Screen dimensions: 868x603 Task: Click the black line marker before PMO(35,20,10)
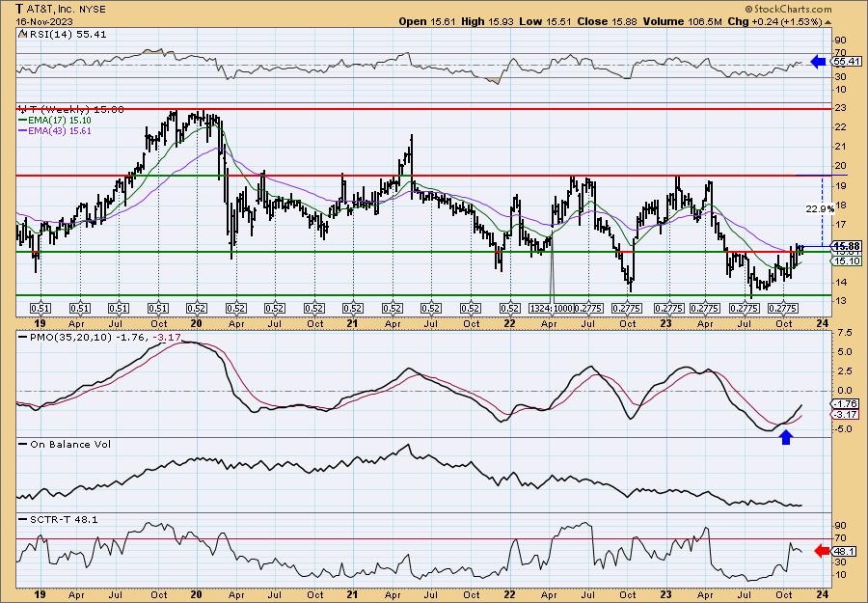[x=23, y=337]
